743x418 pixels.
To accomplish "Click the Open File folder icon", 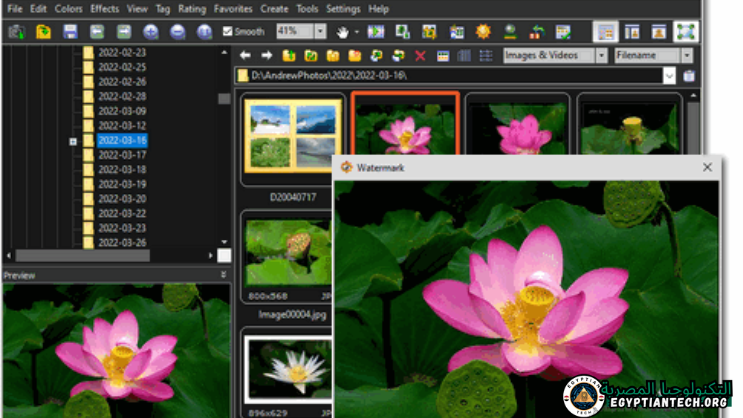I will tap(43, 32).
